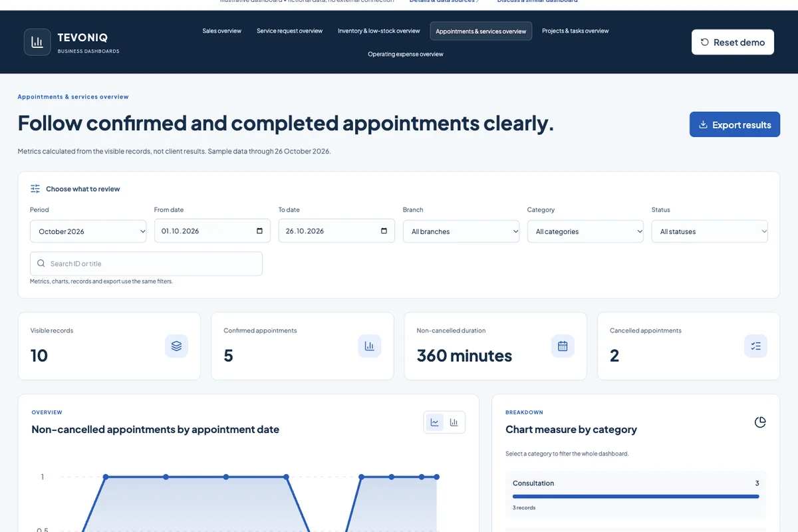Switch overview chart to bar view
This screenshot has width=798, height=532.
[454, 422]
